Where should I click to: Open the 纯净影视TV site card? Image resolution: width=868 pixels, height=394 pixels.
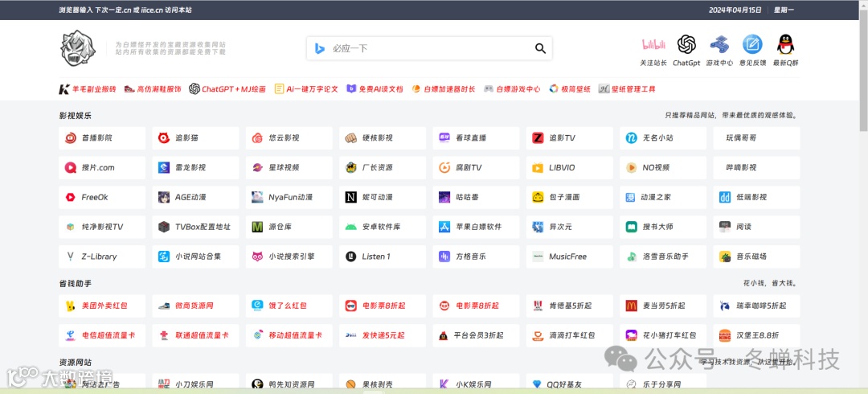click(x=102, y=228)
